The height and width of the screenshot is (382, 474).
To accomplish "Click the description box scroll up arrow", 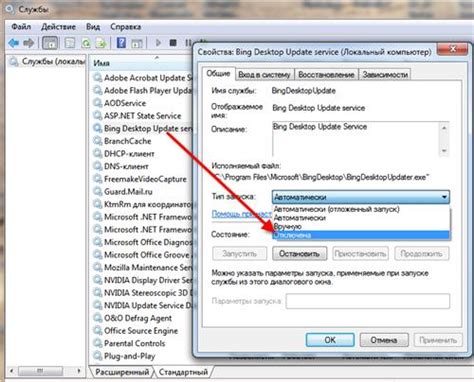I will tap(444, 128).
